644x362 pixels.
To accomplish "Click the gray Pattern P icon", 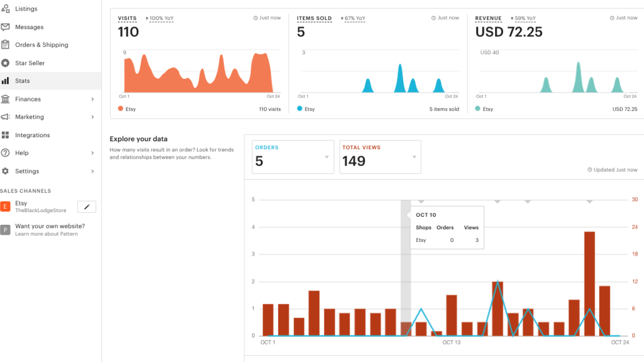I will pos(6,230).
